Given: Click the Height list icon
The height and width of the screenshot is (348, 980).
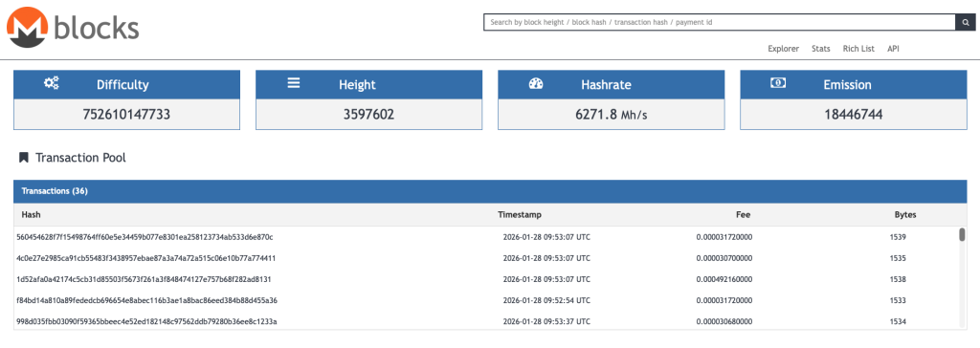Looking at the screenshot, I should pyautogui.click(x=294, y=82).
